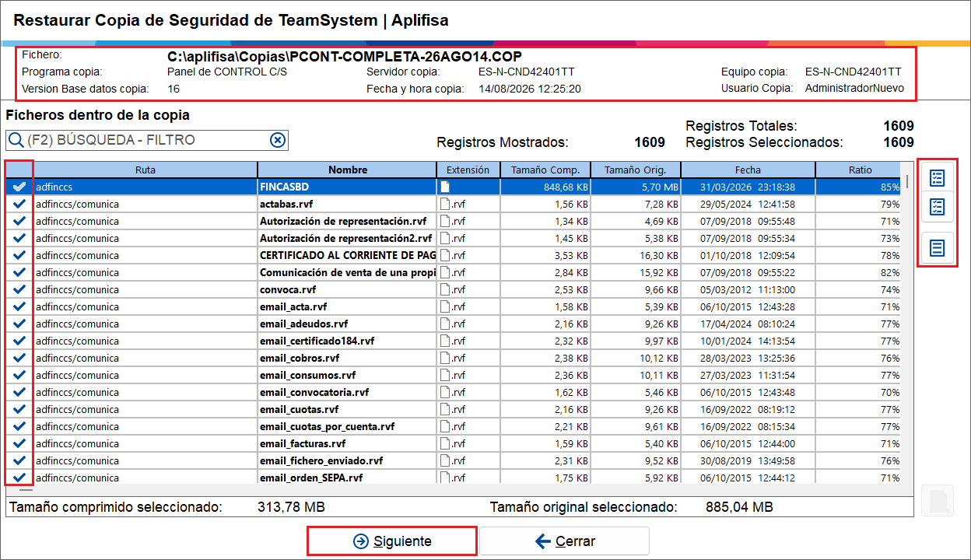Click the greyed document icon near the size totals
Screen dimensions: 971x560
click(938, 500)
